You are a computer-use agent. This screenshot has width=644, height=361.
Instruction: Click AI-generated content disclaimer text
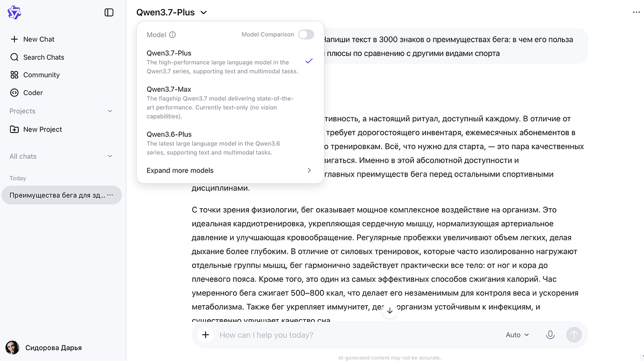point(390,358)
